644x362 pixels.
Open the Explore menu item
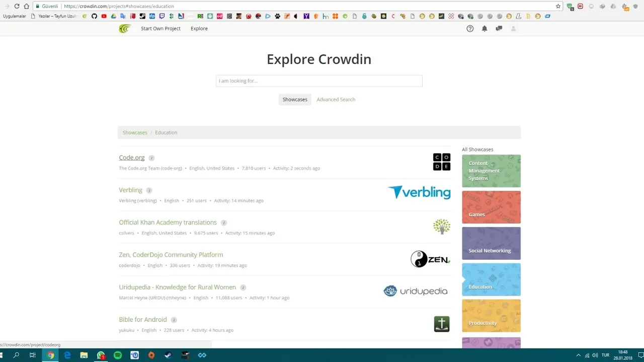pyautogui.click(x=199, y=29)
